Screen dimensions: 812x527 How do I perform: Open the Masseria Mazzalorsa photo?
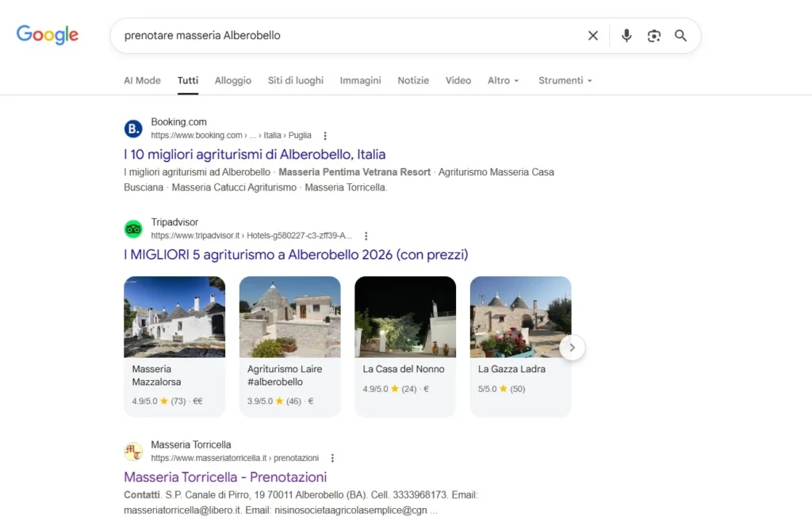[174, 317]
